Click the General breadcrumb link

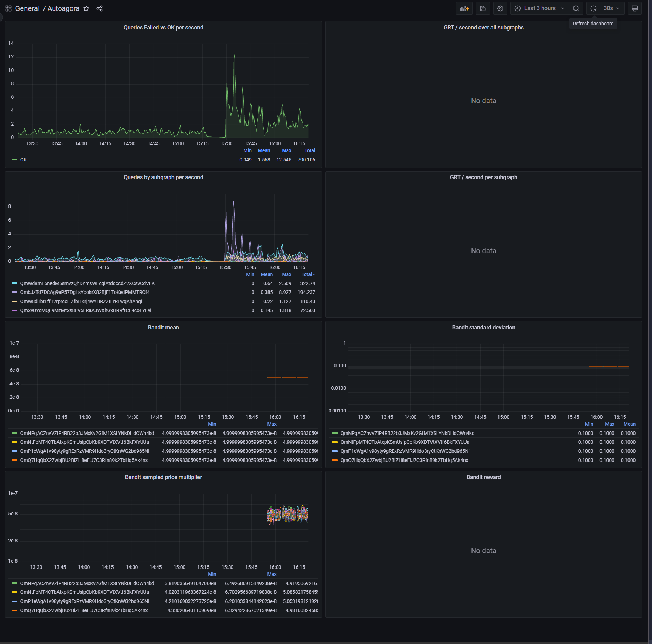[x=27, y=8]
